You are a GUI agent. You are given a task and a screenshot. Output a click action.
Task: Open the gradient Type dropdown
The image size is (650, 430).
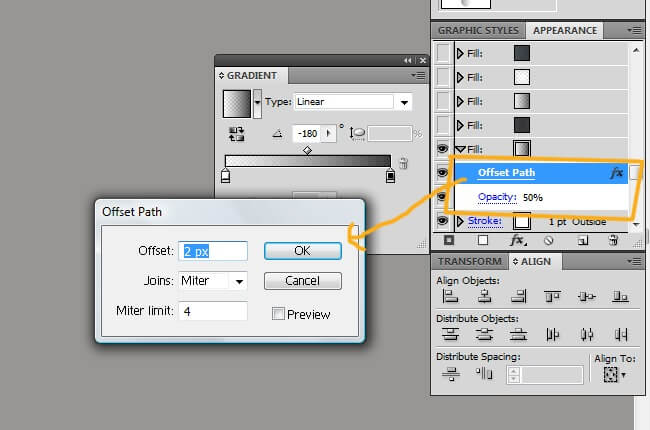click(x=404, y=102)
